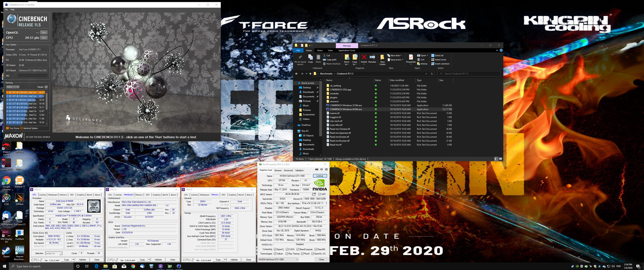The width and height of the screenshot is (644, 270).
Task: Click Validate in CPU-Z Memory window
Action: pyautogui.click(x=234, y=260)
